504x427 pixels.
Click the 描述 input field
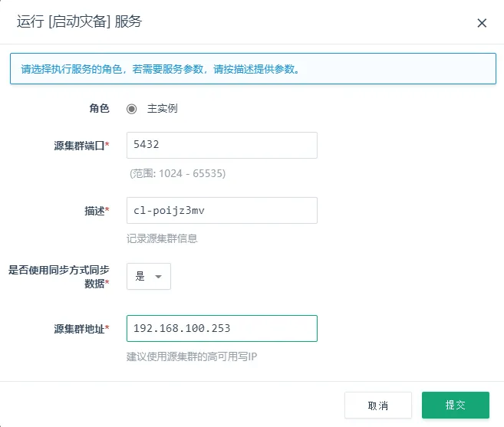(222, 211)
